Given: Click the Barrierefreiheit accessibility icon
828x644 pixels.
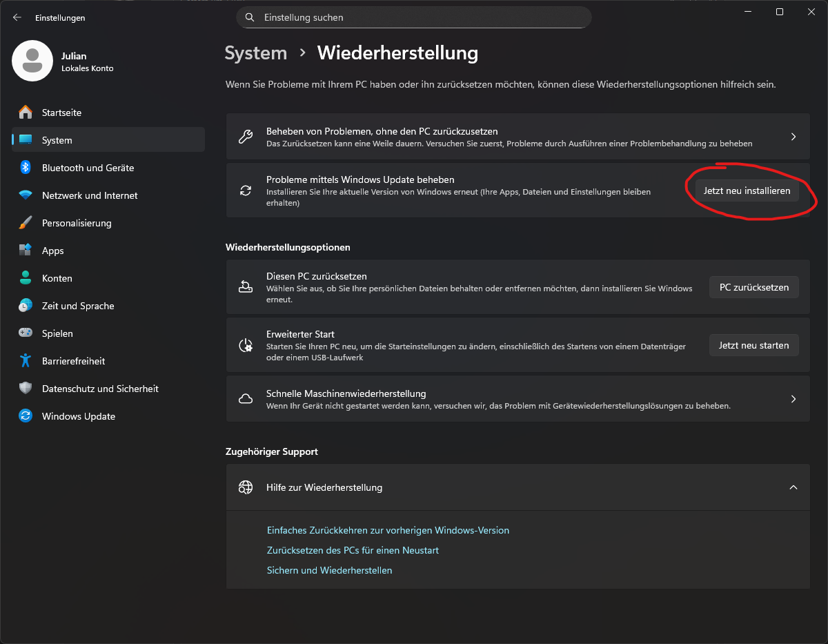Looking at the screenshot, I should click(x=26, y=361).
